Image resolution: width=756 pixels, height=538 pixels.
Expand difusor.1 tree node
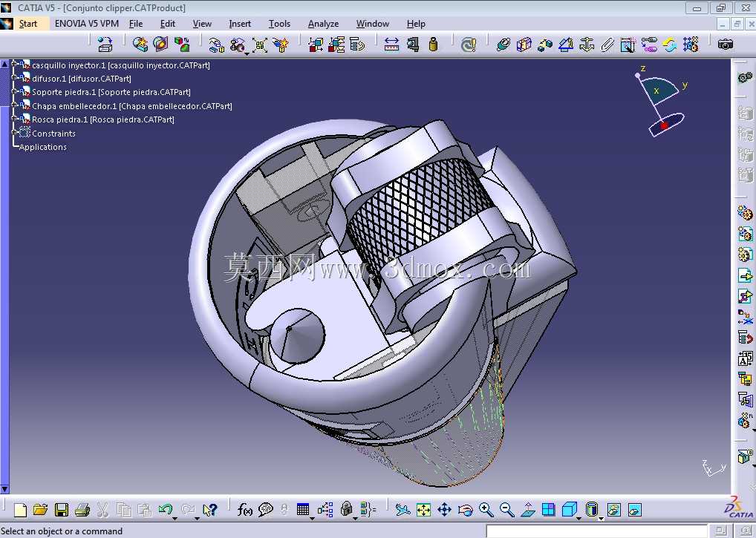(x=14, y=76)
